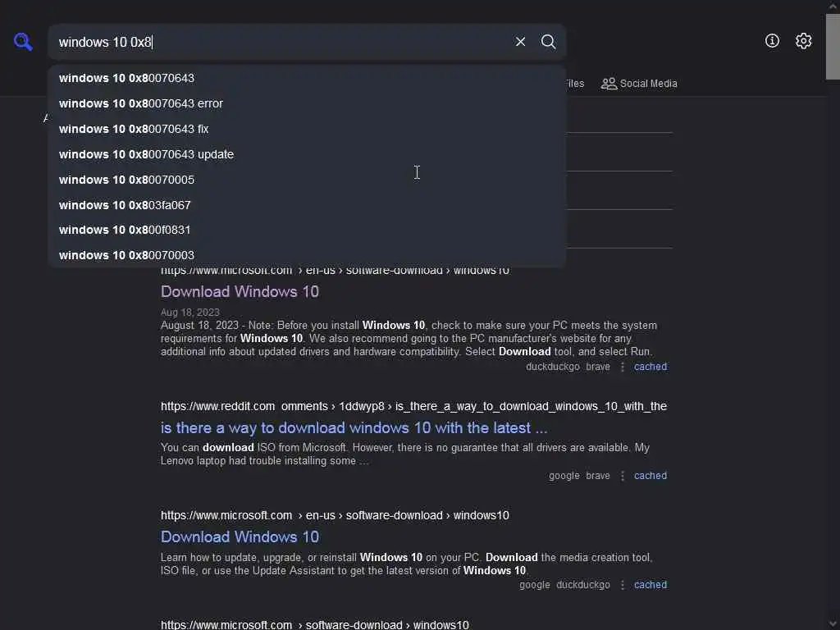Click the scrollbar down arrow
840x630 pixels.
click(833, 624)
